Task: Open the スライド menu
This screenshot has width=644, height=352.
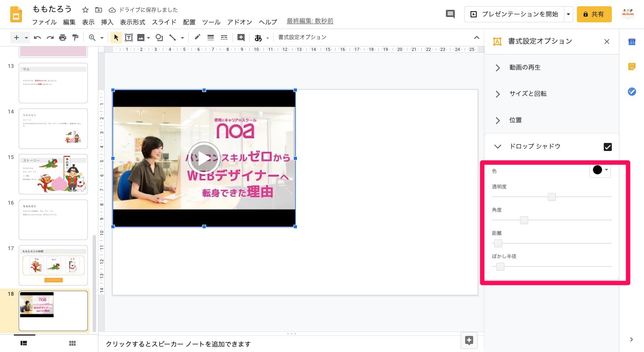Action: [164, 22]
